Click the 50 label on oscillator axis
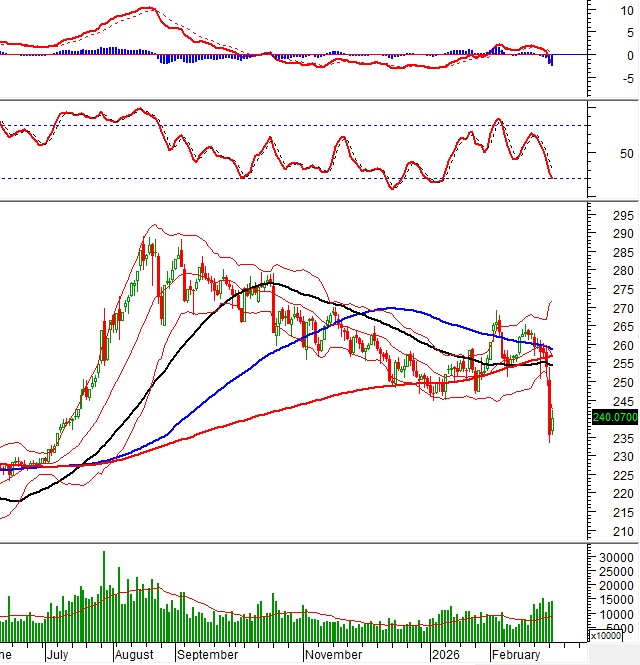This screenshot has height=665, width=640. pyautogui.click(x=599, y=154)
